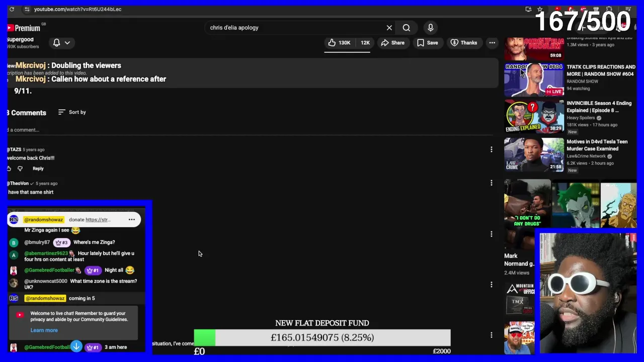Reload the page in the browser
This screenshot has width=644, height=362.
coord(12,9)
